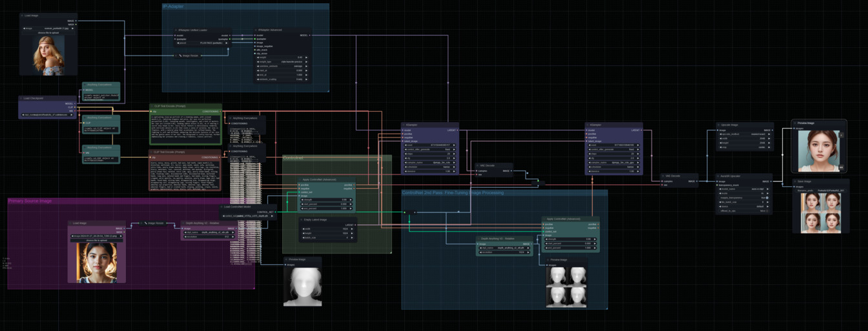Click the four-depth-map preview inside ControlNet 2nd Pass

point(566,287)
